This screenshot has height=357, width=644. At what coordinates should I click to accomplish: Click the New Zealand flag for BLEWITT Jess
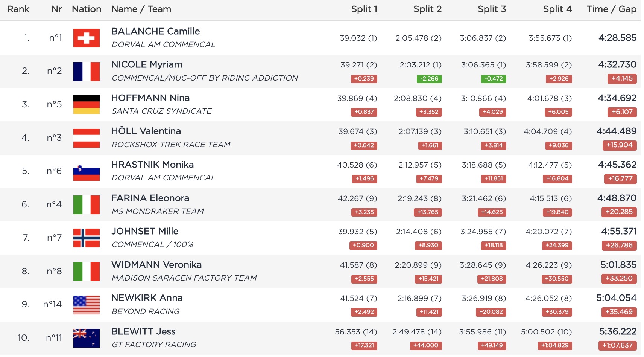87,338
